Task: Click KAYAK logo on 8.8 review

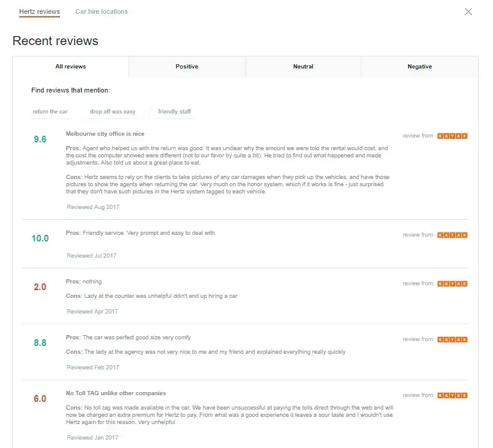Action: click(452, 339)
